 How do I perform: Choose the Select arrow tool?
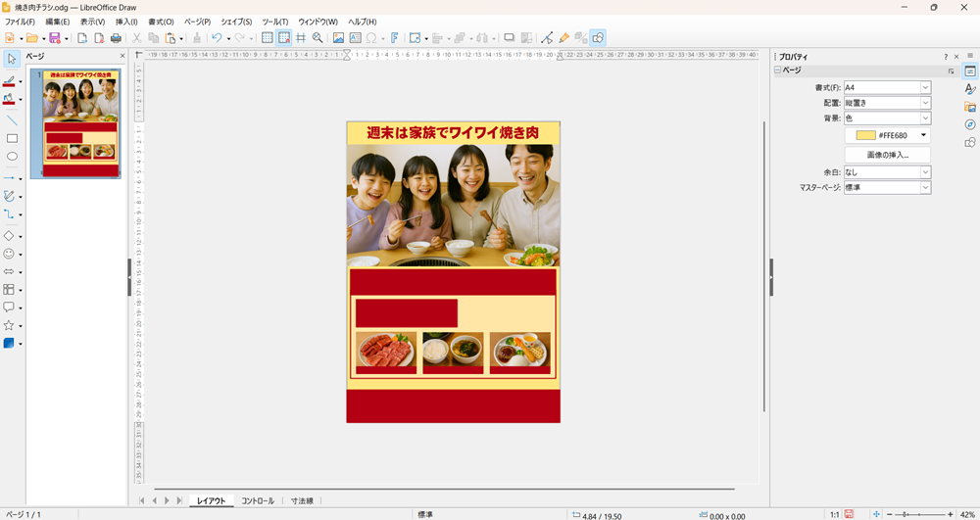point(12,59)
